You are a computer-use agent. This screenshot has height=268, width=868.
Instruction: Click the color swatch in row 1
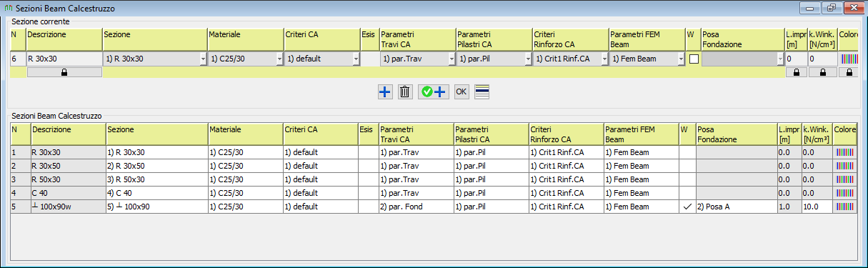844,152
